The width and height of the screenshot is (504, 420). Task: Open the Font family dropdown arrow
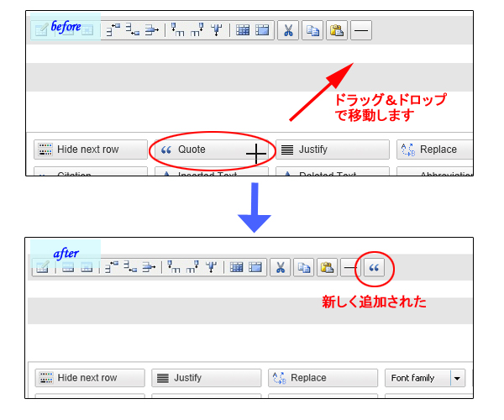(x=458, y=378)
